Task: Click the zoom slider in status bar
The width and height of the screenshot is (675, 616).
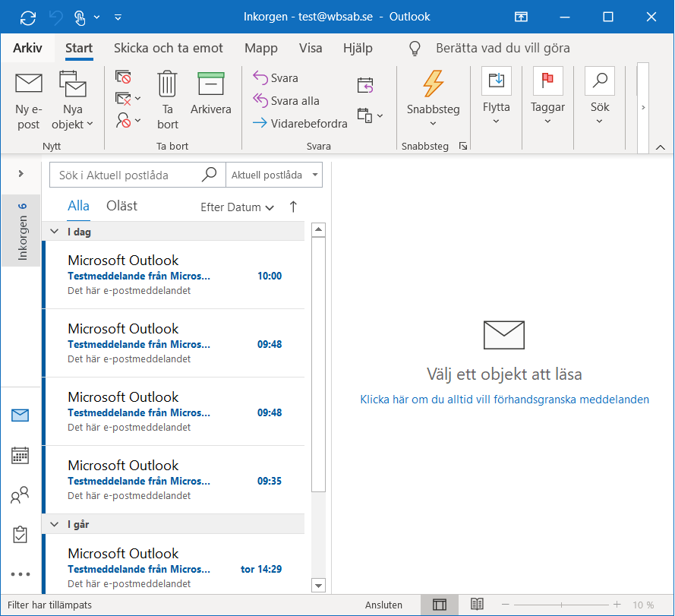Action: [560, 605]
